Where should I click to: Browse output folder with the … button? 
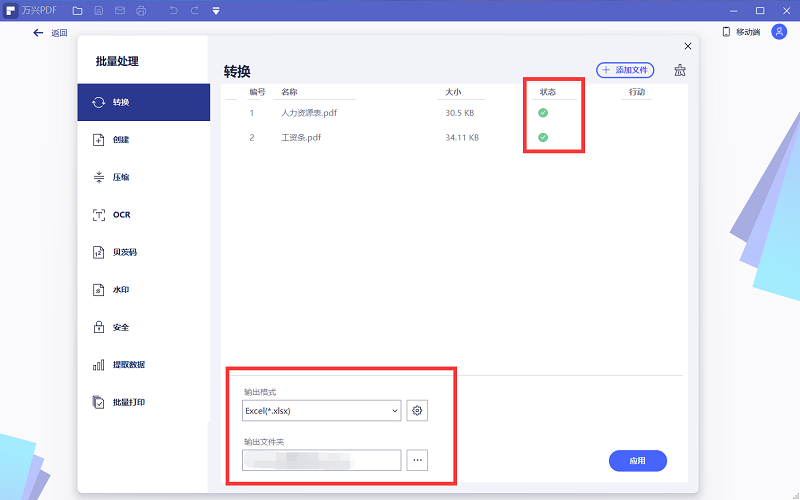[417, 460]
